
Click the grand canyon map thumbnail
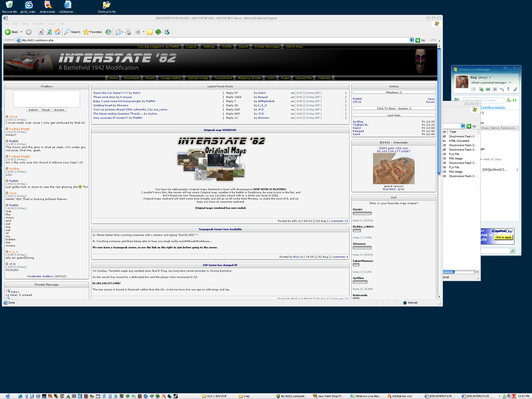pos(394,168)
